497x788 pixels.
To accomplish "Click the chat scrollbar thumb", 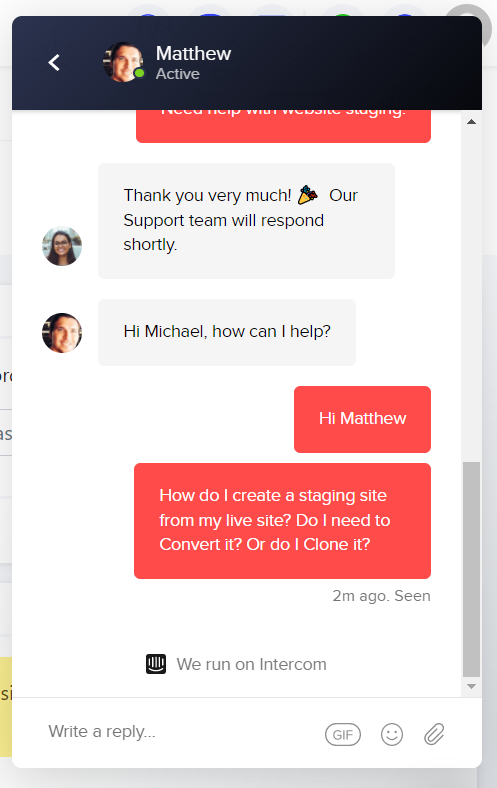I will click(471, 569).
